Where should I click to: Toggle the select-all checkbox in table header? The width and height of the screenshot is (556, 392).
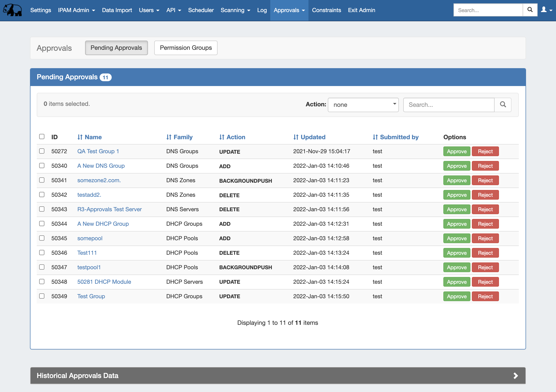coord(42,137)
